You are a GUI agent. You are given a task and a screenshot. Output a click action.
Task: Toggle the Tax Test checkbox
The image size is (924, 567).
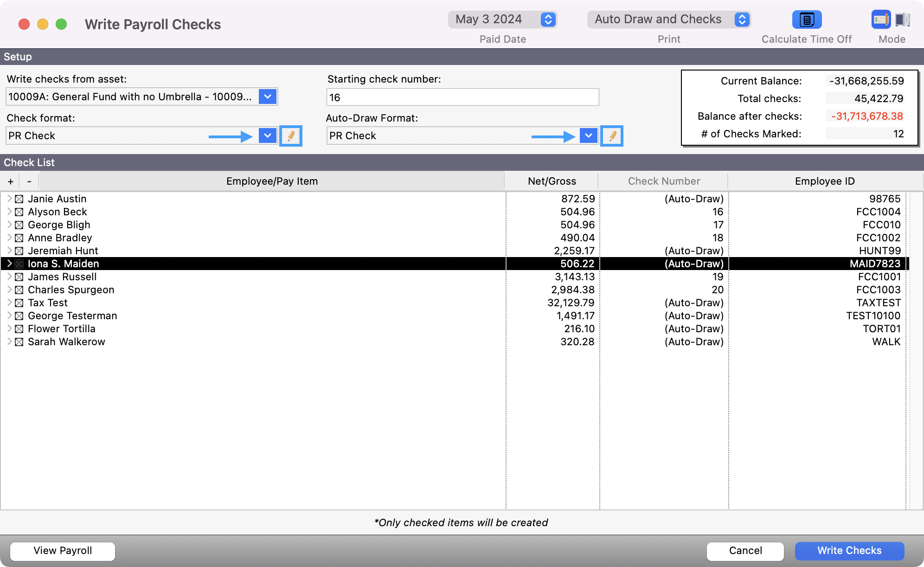point(19,303)
